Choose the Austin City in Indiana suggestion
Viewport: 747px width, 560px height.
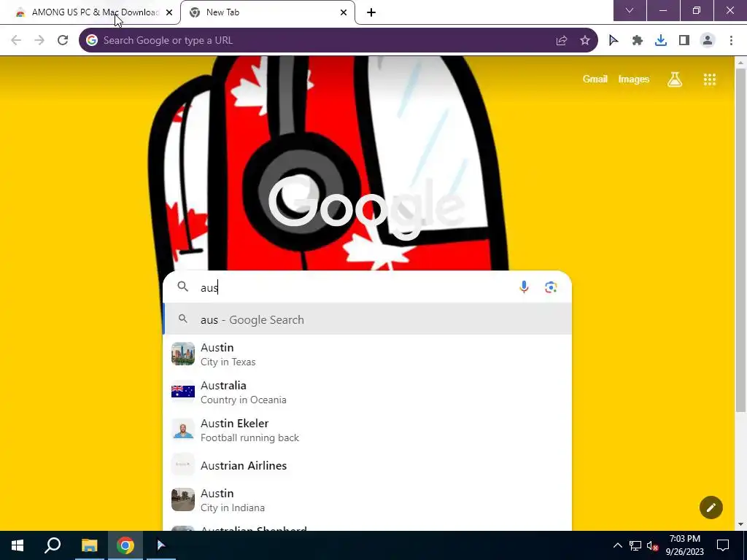coord(367,500)
